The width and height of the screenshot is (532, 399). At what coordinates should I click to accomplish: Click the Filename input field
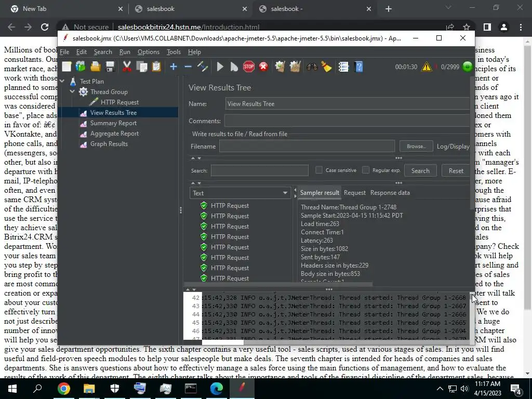click(x=307, y=146)
